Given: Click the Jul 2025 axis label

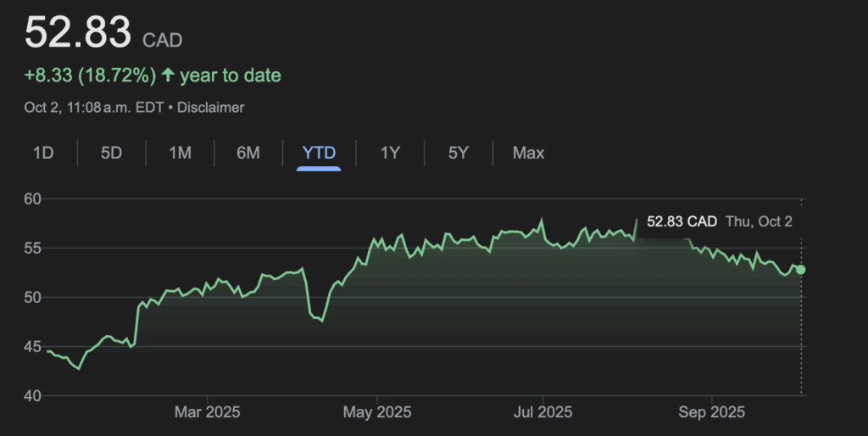Looking at the screenshot, I should pos(542,412).
